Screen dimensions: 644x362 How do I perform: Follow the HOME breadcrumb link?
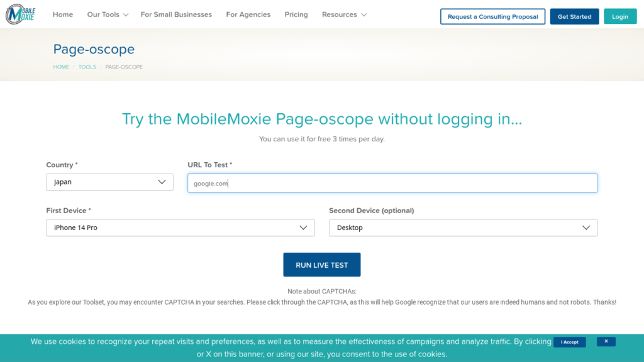pos(61,67)
